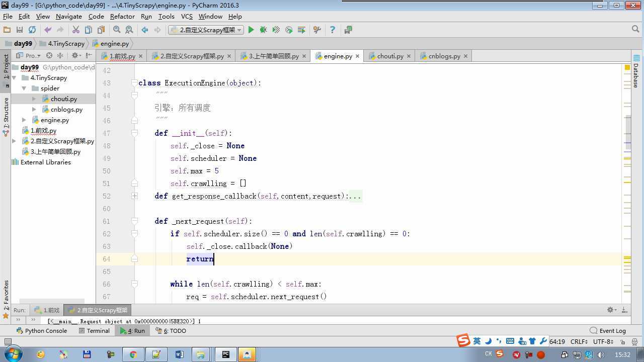
Task: Click the Synchronize toolbar icon
Action: 32,30
